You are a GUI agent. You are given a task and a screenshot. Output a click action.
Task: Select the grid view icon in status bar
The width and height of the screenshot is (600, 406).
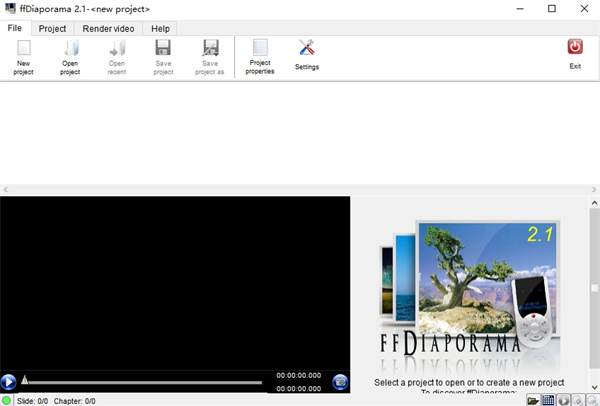point(549,400)
